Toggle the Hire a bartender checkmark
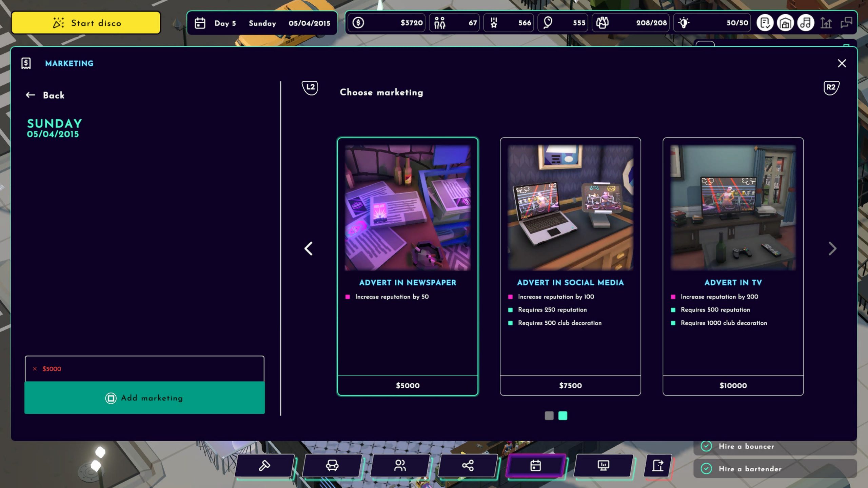The image size is (868, 488). [x=706, y=469]
